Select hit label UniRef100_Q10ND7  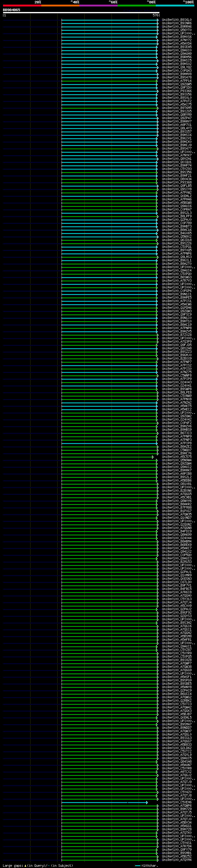(176, 518)
